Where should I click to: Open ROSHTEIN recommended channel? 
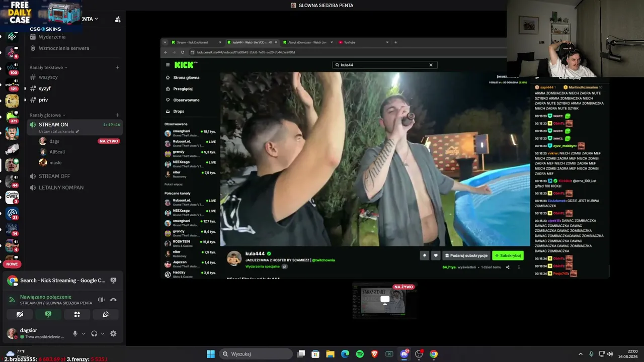[191, 243]
